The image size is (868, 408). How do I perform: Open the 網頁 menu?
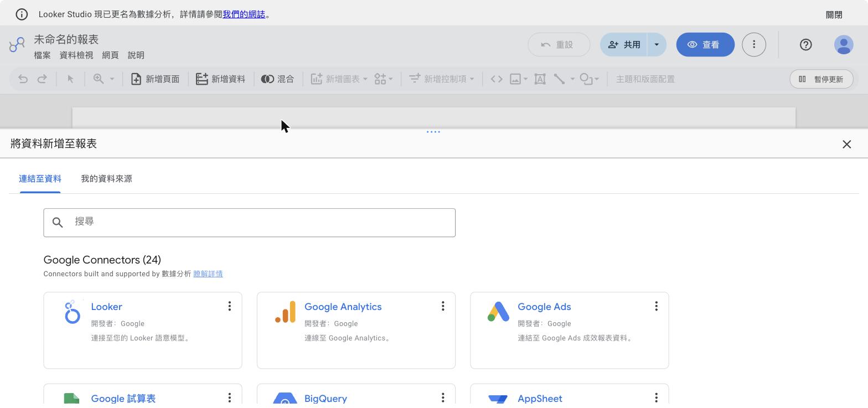pyautogui.click(x=110, y=55)
